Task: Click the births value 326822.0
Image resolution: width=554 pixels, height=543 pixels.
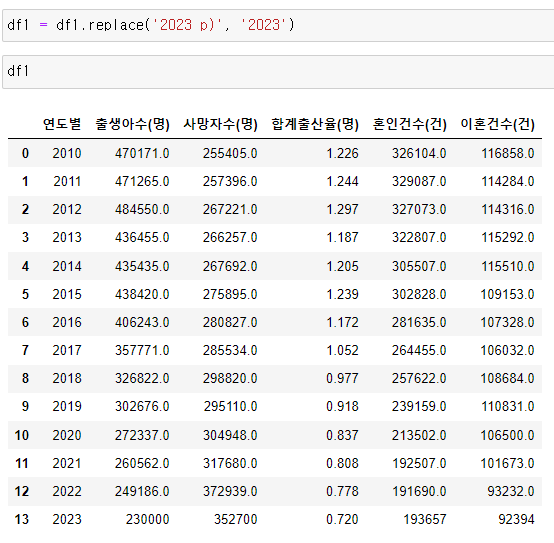Action: [142, 378]
